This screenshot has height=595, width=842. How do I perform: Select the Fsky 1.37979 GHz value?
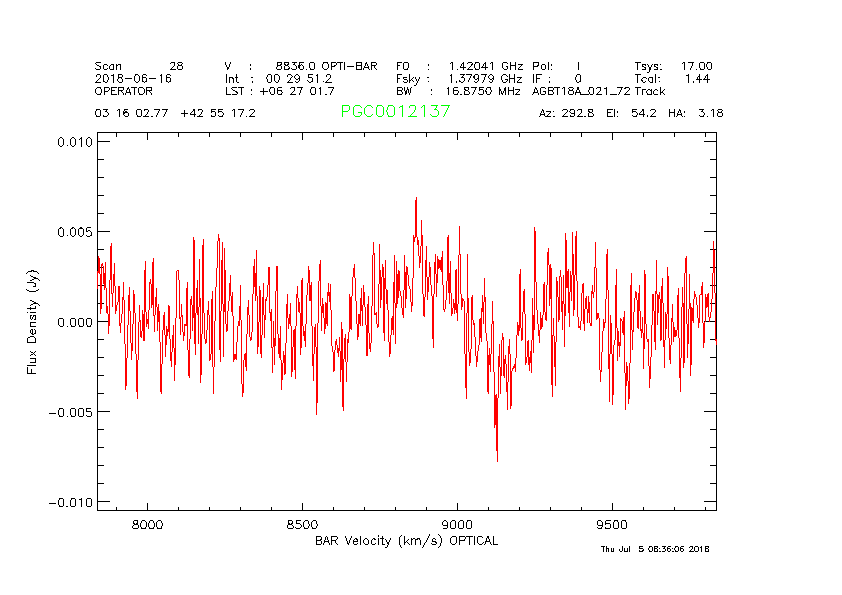[459, 78]
